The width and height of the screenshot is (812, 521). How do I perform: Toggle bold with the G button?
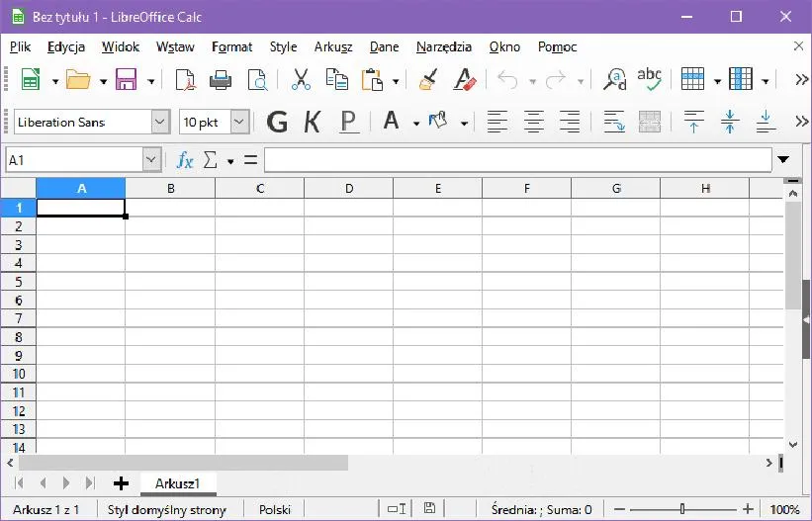(277, 123)
